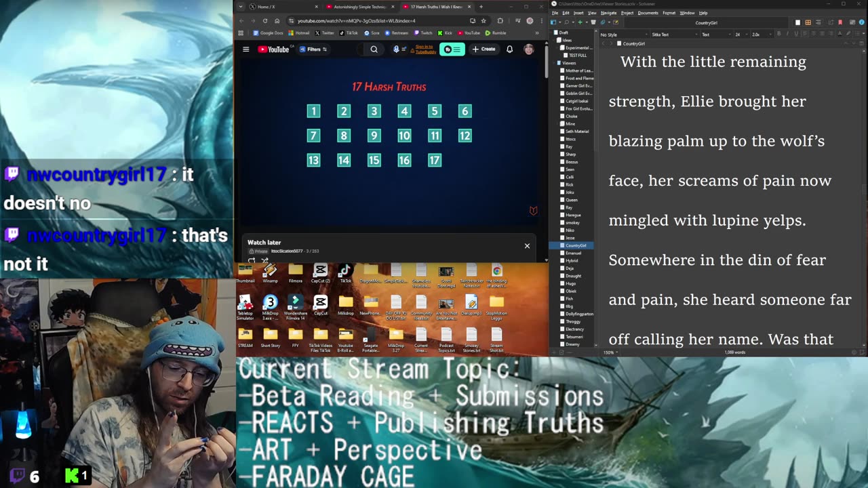The width and height of the screenshot is (868, 488).
Task: Click voice search microphone in YouTube
Action: 396,49
